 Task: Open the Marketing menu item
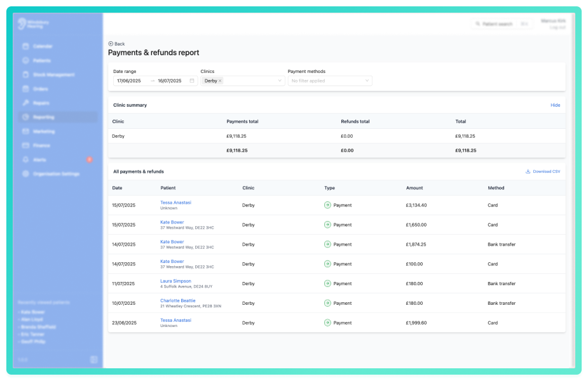(x=57, y=131)
